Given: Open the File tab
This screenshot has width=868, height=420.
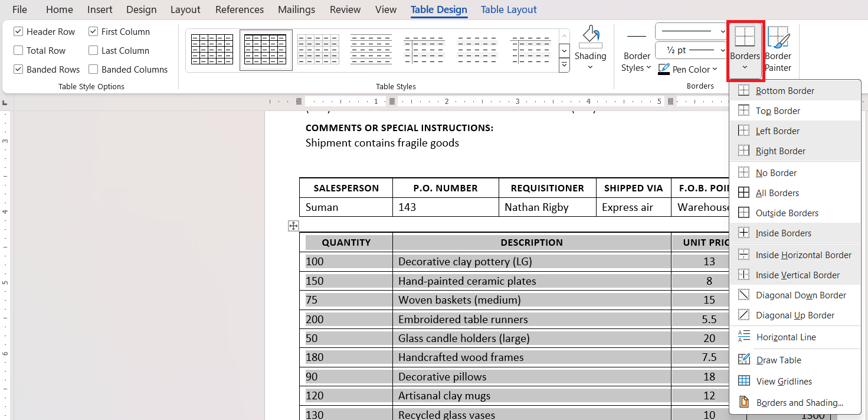Looking at the screenshot, I should coord(19,9).
